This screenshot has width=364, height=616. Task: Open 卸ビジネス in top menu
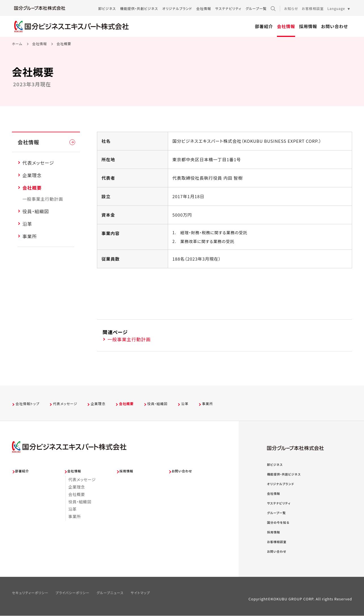click(x=107, y=9)
